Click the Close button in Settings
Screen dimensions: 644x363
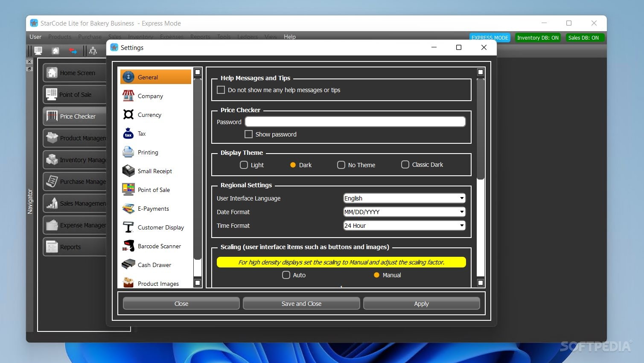click(x=181, y=303)
